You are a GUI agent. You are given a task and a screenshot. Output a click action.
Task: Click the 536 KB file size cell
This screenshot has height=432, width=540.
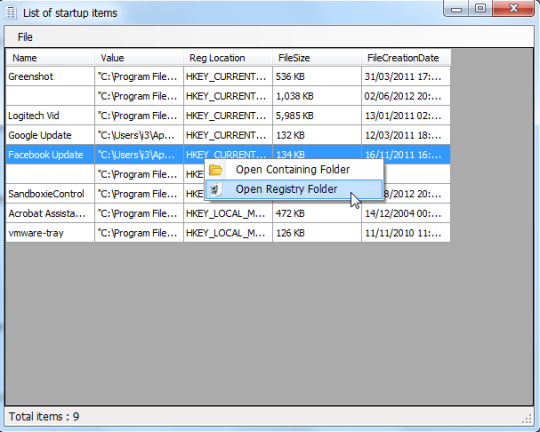316,76
